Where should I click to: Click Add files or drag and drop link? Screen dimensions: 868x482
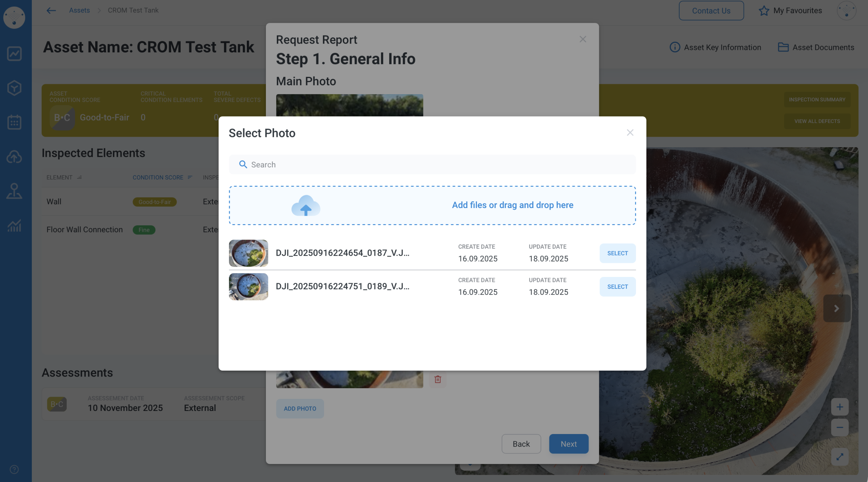[x=512, y=205]
